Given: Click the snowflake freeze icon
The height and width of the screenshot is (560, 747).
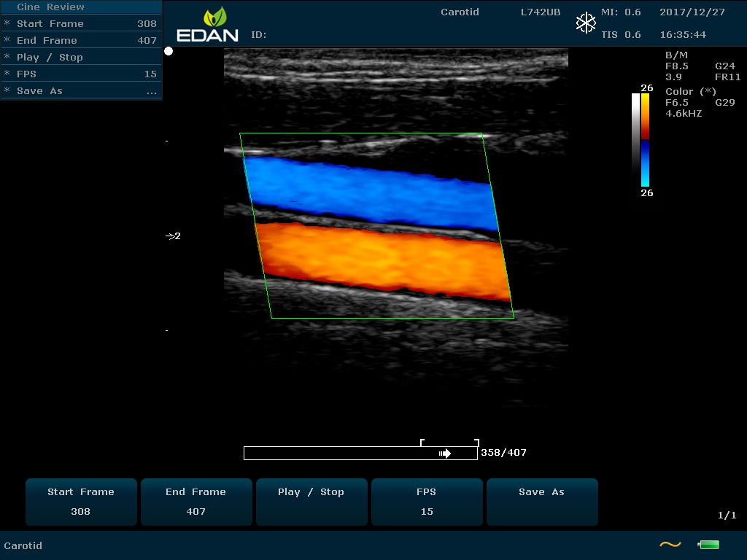Looking at the screenshot, I should (586, 23).
